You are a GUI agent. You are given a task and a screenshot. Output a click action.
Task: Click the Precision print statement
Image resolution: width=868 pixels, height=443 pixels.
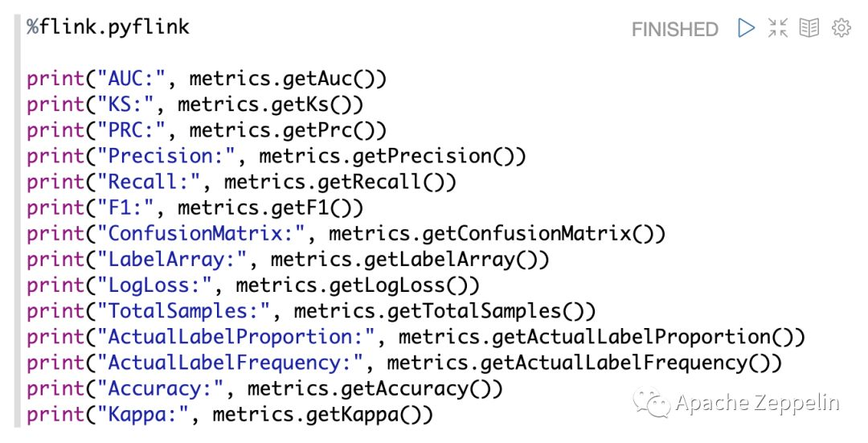click(276, 157)
